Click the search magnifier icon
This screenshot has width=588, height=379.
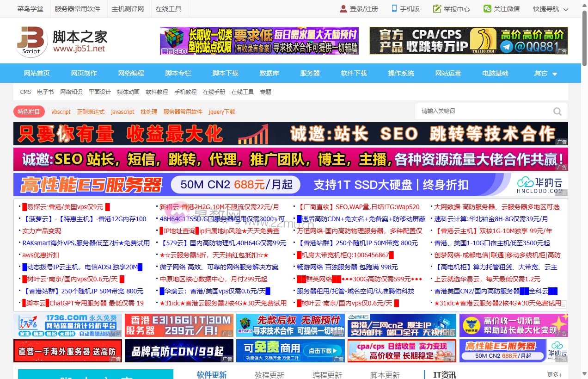(x=557, y=112)
